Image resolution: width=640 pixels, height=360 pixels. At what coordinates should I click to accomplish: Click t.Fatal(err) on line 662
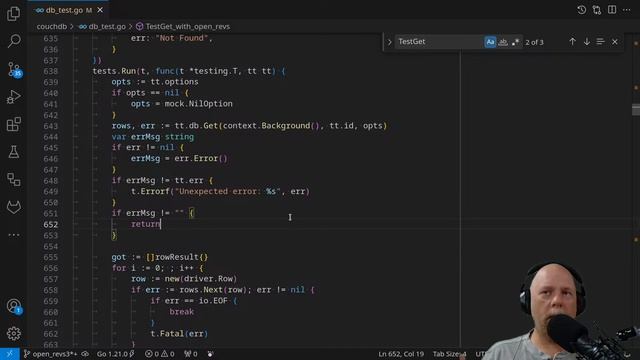point(179,333)
